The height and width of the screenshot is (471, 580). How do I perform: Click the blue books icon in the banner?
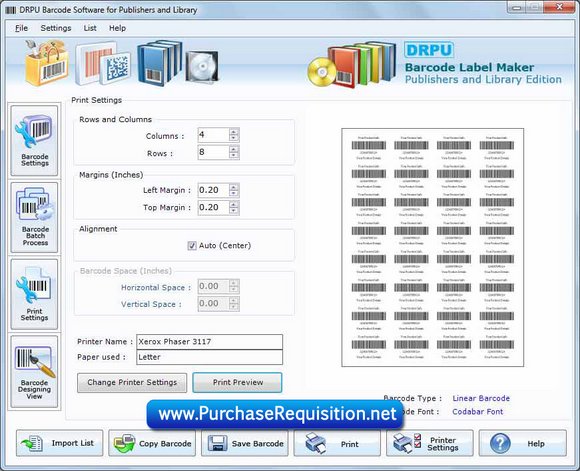tap(160, 63)
